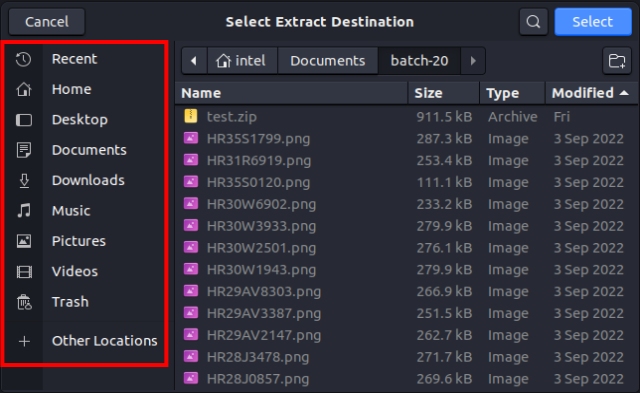Click the image icon of HR30W1943.png
This screenshot has height=393, width=640.
click(191, 269)
